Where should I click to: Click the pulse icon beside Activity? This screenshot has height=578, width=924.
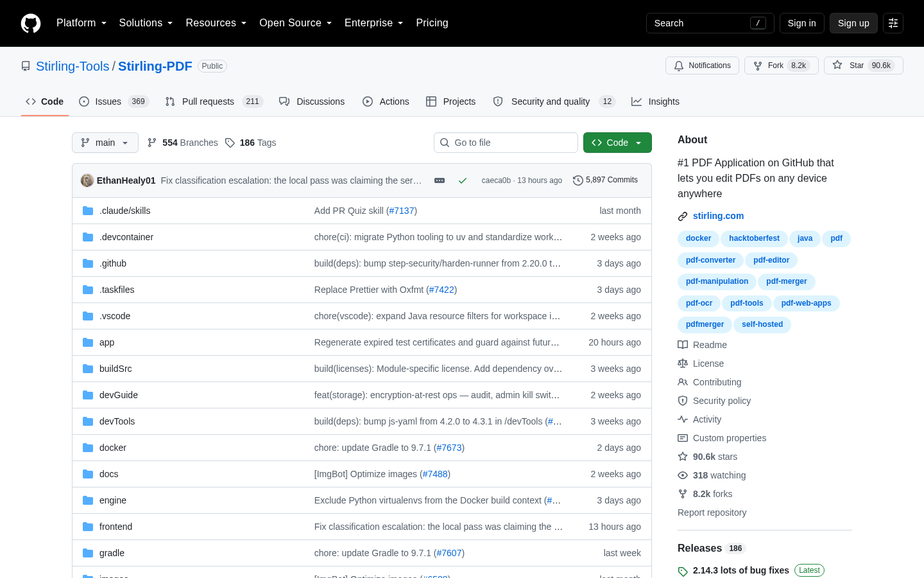pos(683,419)
